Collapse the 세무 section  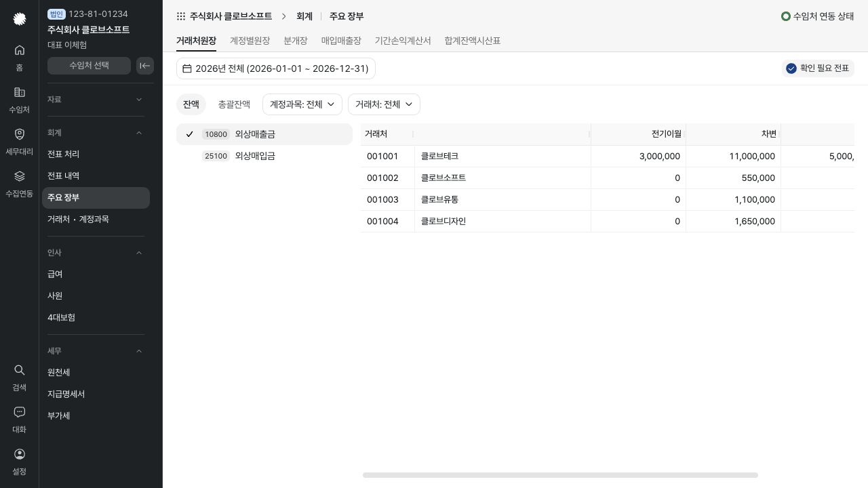coord(139,351)
